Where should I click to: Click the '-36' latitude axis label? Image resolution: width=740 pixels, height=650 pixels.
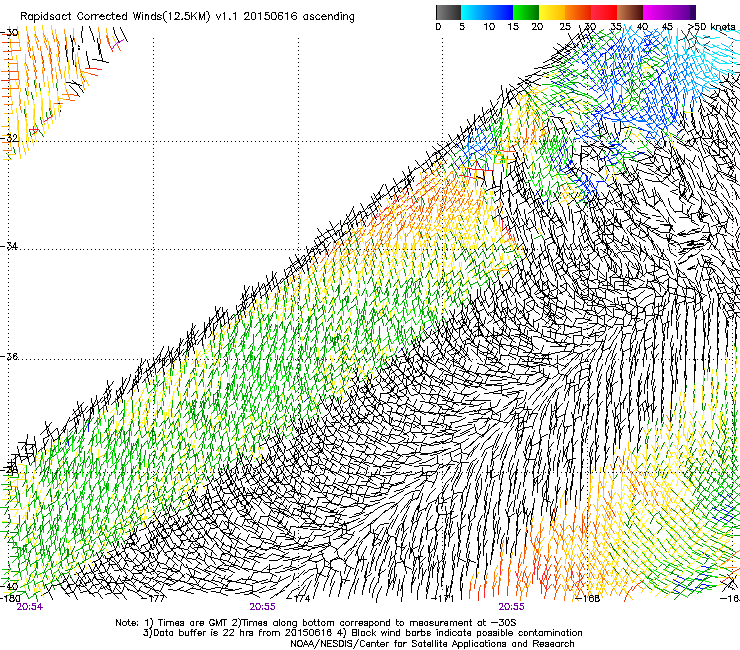[9, 356]
